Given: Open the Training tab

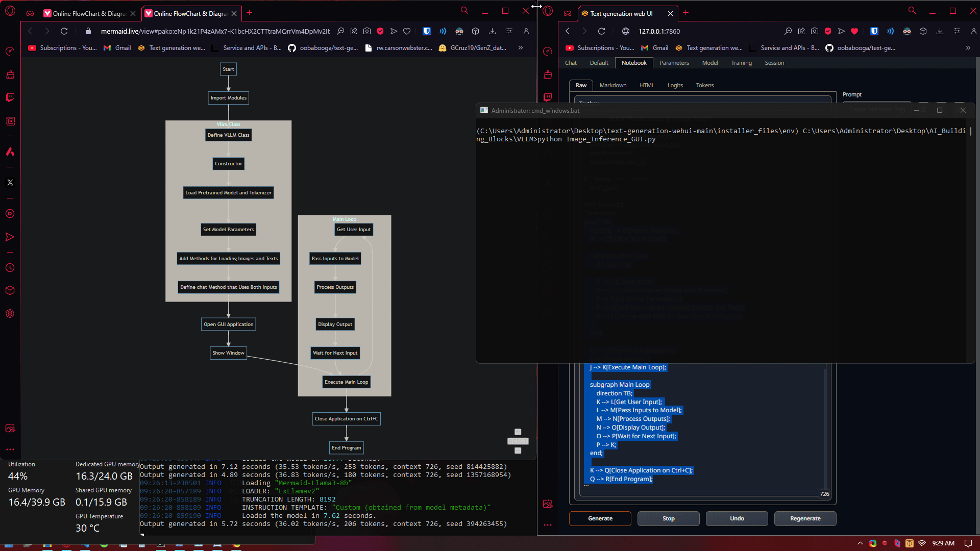Looking at the screenshot, I should click(741, 63).
